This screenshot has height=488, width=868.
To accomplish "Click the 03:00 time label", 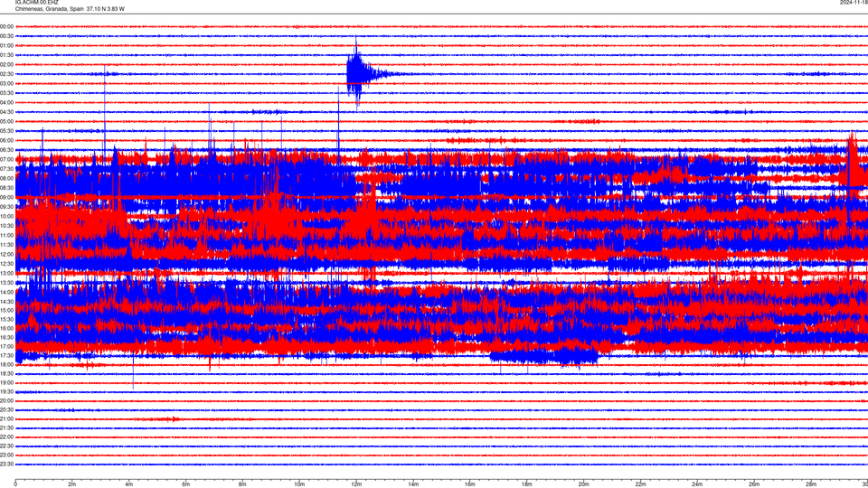I will coord(6,83).
